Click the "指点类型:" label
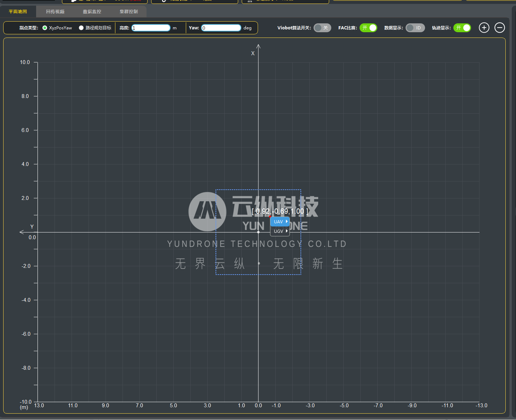This screenshot has height=420, width=516. (29, 28)
